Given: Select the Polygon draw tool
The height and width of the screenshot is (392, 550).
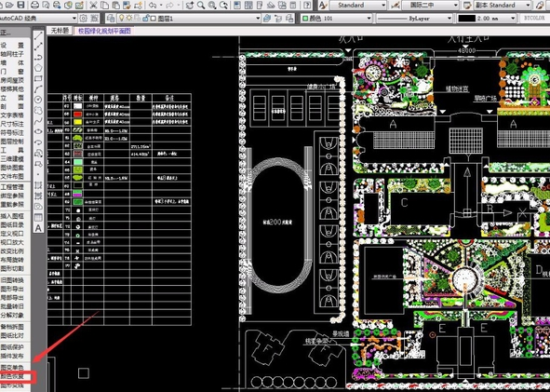Looking at the screenshot, I should [x=38, y=68].
